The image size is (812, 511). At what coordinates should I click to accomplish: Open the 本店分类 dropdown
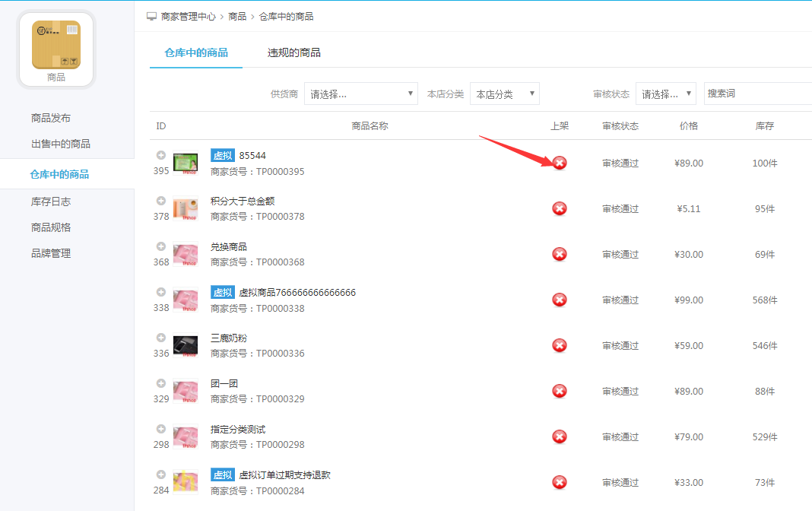click(x=504, y=94)
